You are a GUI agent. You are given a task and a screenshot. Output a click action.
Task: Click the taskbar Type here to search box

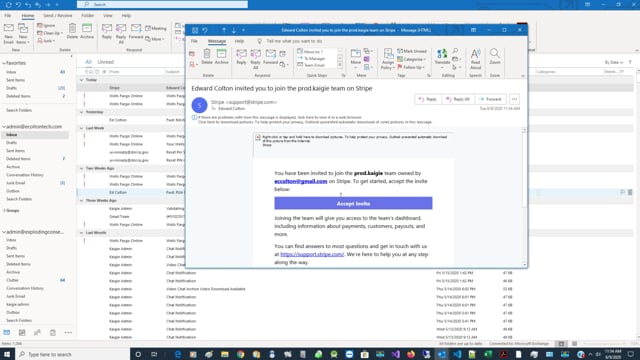click(72, 354)
